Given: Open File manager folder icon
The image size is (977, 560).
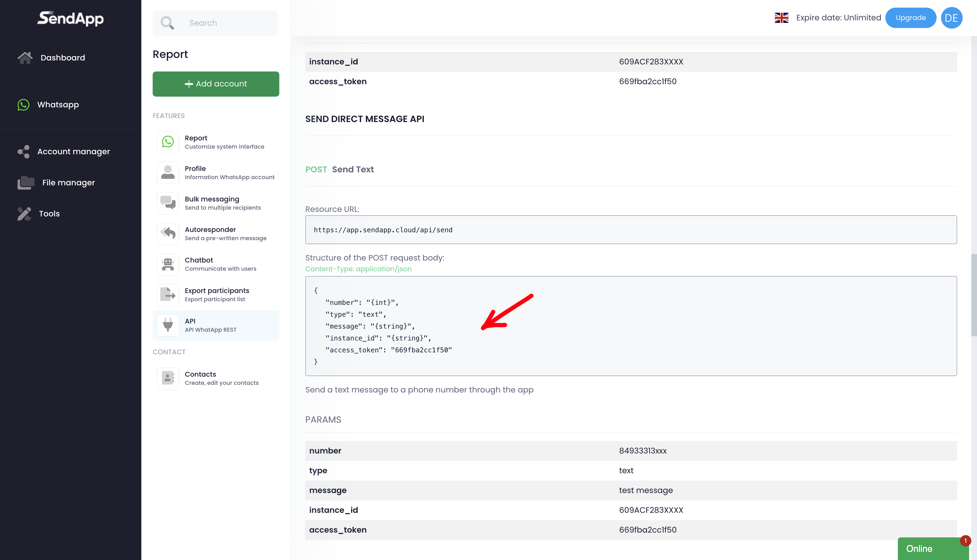Looking at the screenshot, I should pyautogui.click(x=26, y=183).
